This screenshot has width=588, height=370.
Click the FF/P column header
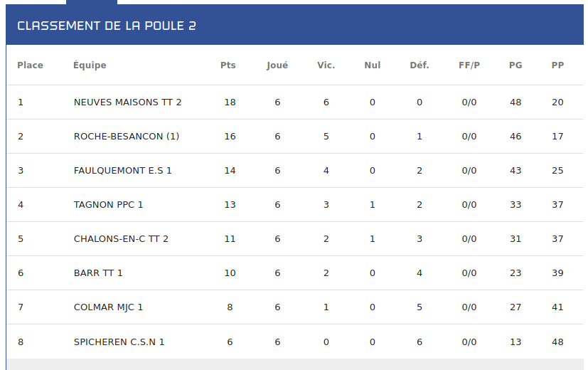tap(469, 65)
